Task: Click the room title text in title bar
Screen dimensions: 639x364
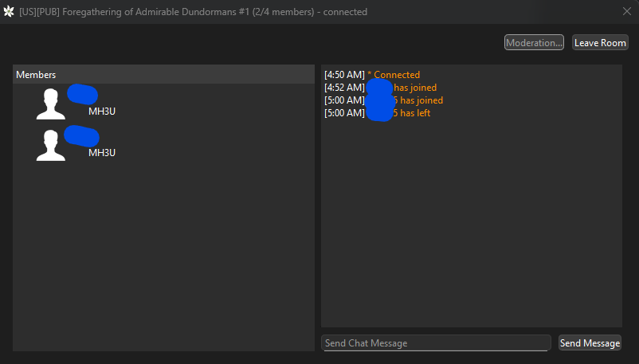Action: click(193, 12)
